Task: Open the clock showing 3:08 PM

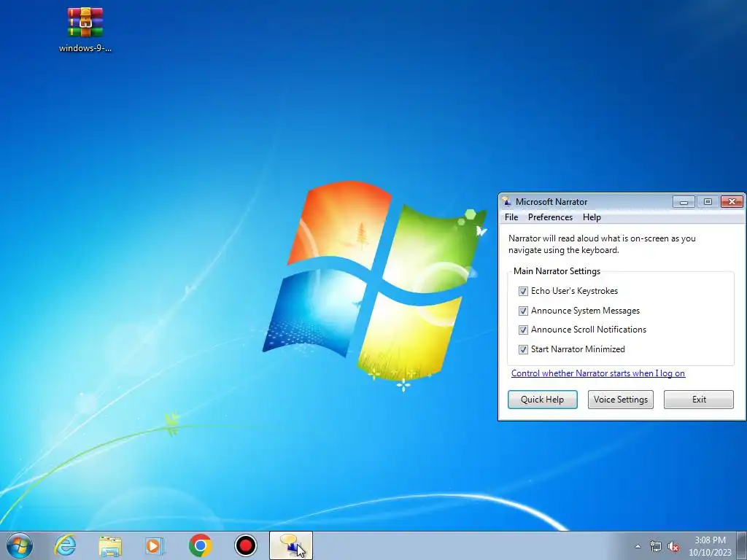Action: coord(710,546)
